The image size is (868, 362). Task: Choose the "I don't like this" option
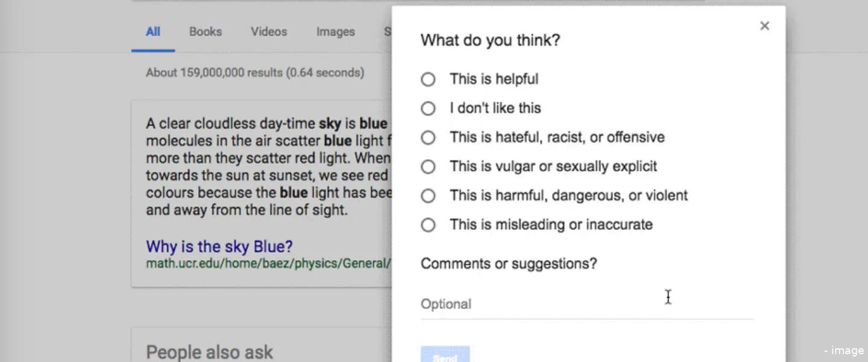click(428, 108)
